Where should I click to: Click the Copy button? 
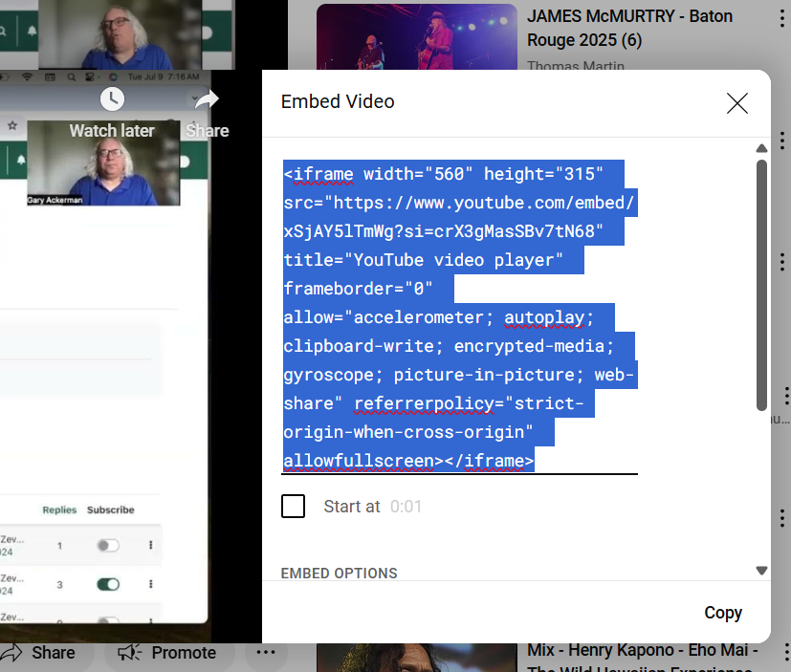coord(723,613)
